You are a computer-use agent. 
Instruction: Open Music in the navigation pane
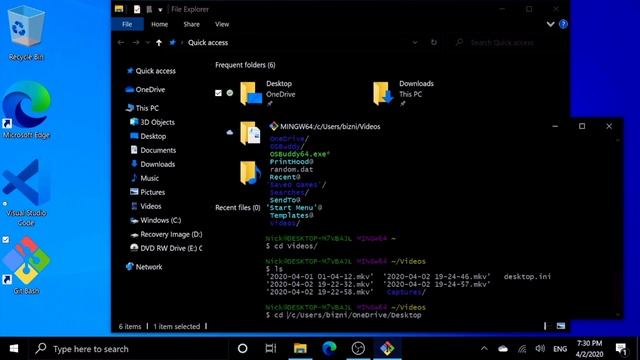click(149, 178)
